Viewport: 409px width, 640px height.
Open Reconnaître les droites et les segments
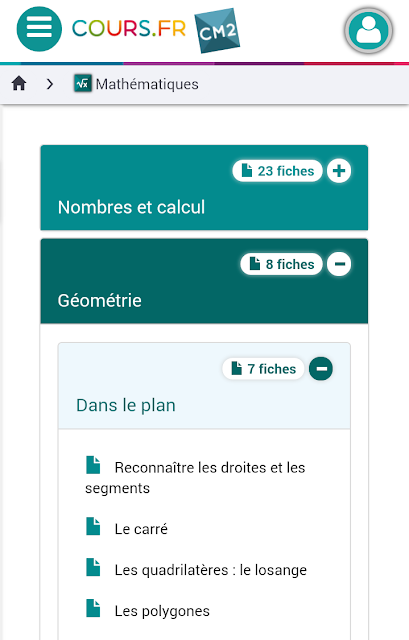point(195,478)
